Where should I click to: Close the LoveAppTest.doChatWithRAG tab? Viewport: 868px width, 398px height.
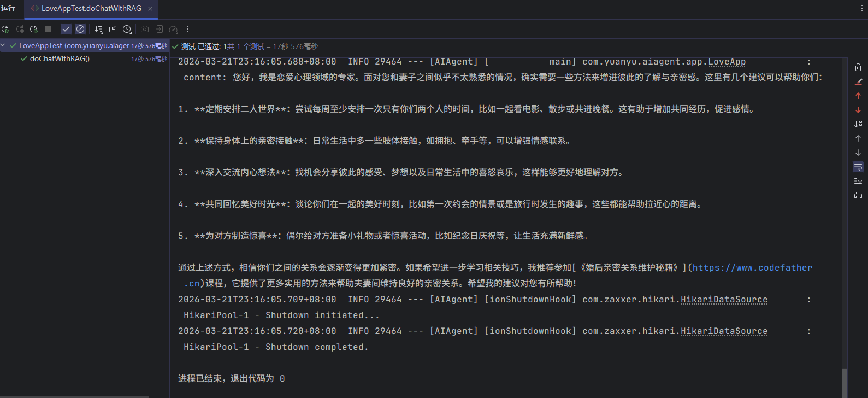pos(150,9)
